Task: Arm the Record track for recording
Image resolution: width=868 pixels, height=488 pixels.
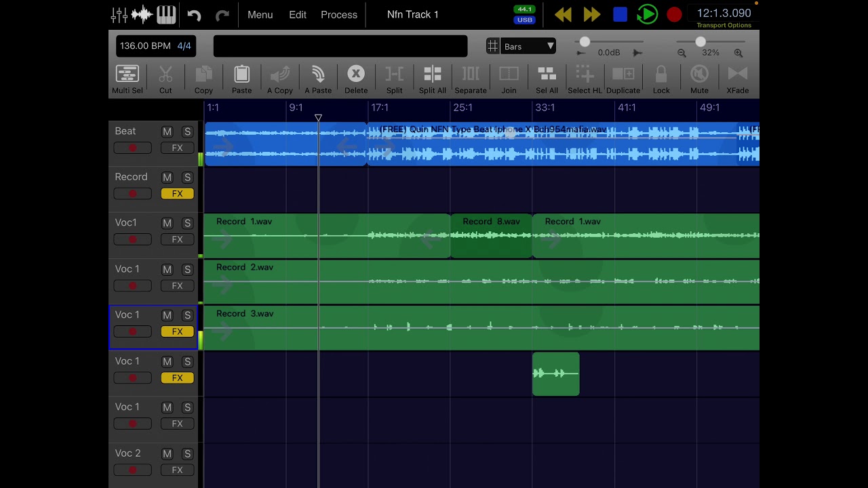Action: click(132, 194)
